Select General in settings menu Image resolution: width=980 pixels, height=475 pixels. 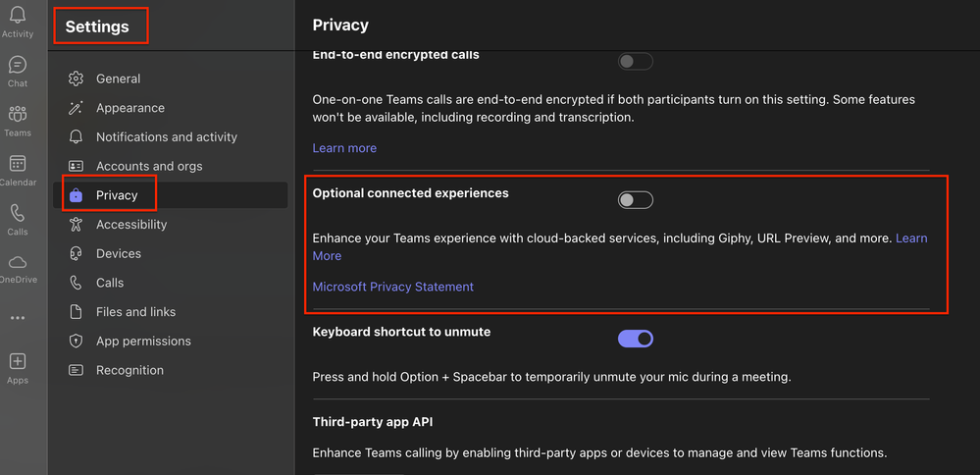(118, 79)
